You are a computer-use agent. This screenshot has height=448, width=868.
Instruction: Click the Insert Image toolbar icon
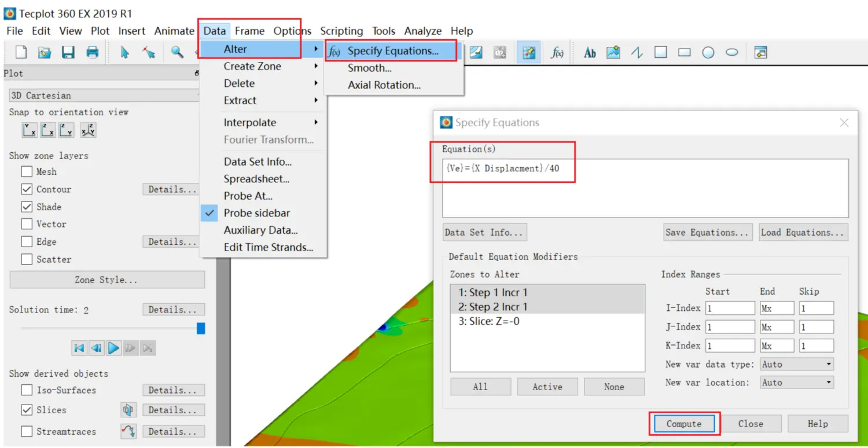613,53
